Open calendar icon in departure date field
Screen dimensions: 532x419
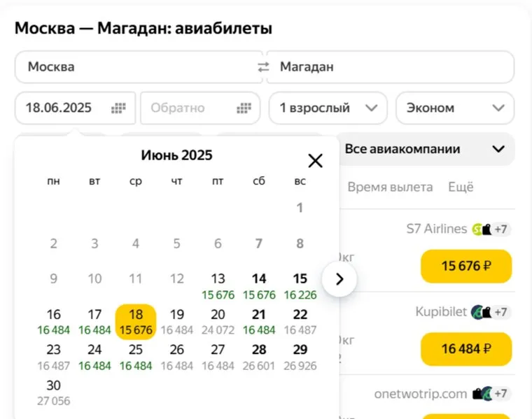pos(118,108)
